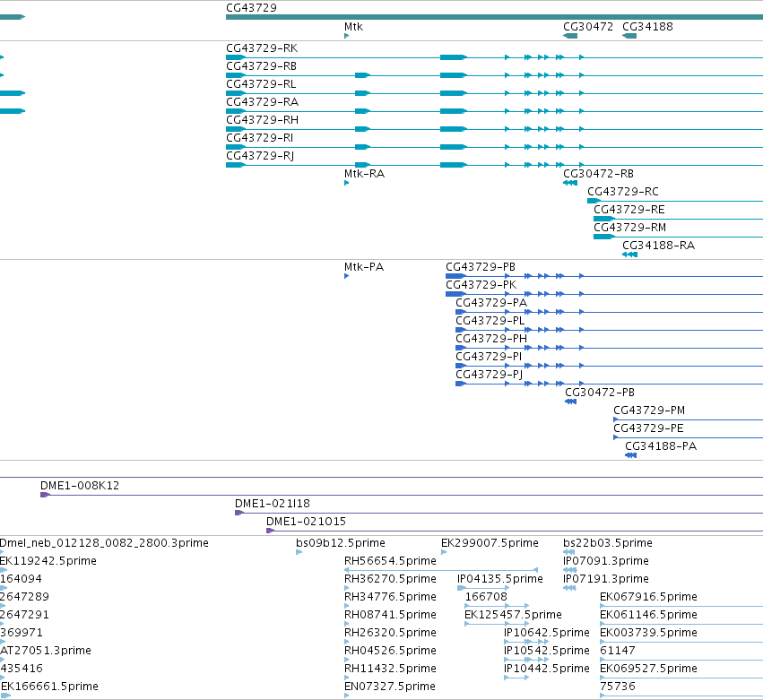Select the Mtk gene label
This screenshot has width=763, height=700.
coord(353,27)
